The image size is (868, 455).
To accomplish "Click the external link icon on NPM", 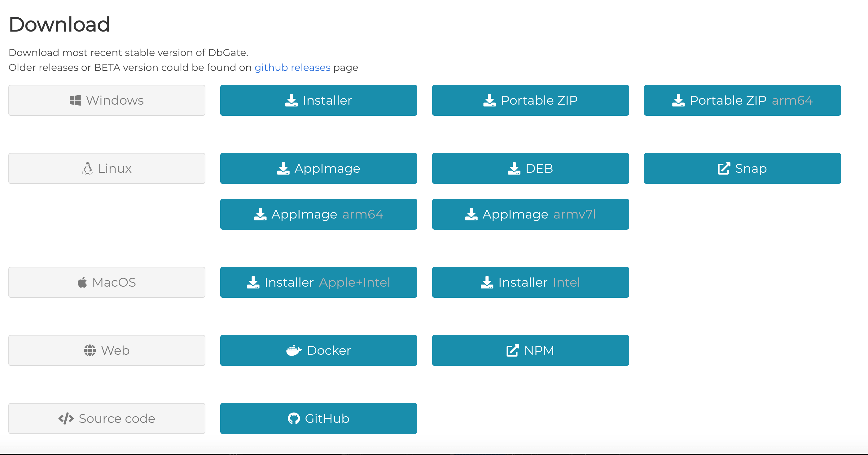I will (x=512, y=350).
